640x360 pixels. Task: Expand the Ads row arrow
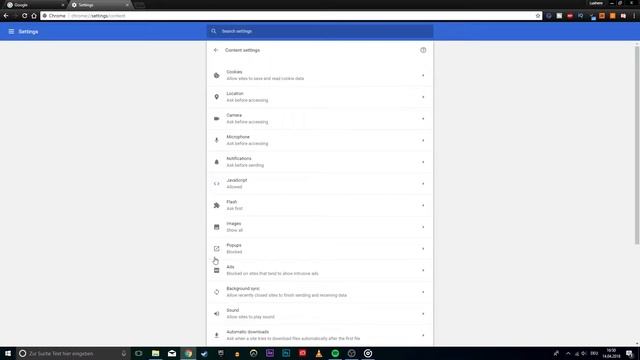(x=423, y=270)
